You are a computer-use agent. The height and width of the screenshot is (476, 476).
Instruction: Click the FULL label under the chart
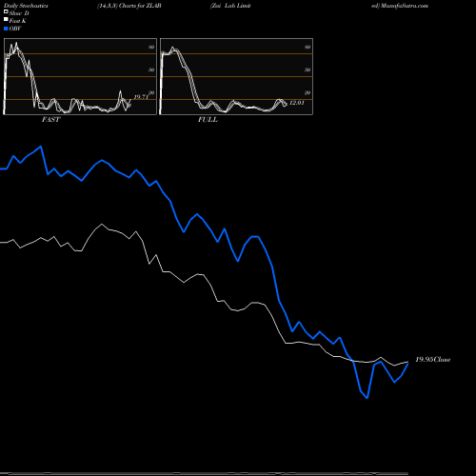click(208, 120)
